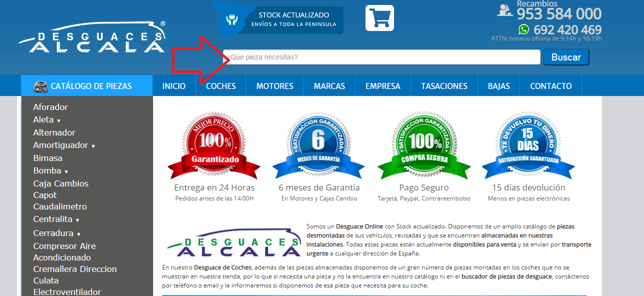Screen dimensions: 644x296
Task: Open the BAJAS menu item
Action: tap(499, 86)
